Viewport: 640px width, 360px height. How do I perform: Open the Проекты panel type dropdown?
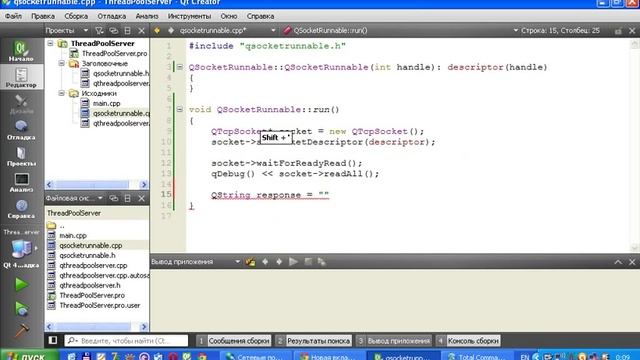coord(86,31)
